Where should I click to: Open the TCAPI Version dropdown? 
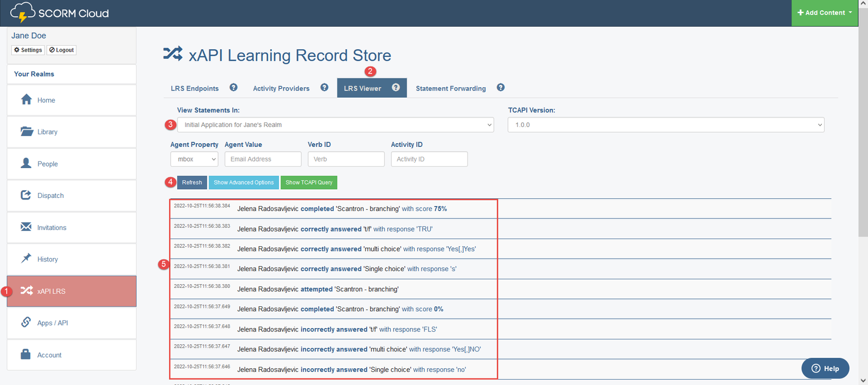[x=666, y=125]
